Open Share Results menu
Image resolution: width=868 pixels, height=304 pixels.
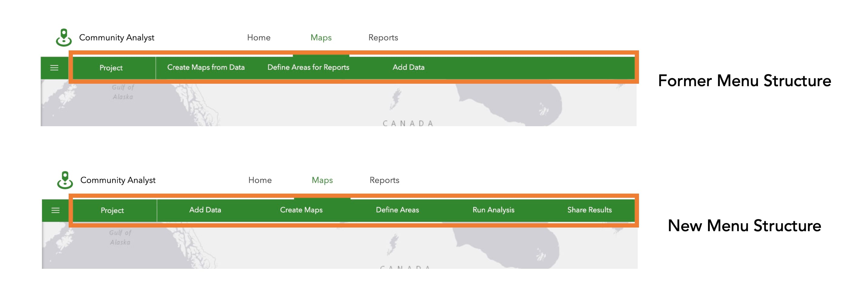[x=590, y=210]
